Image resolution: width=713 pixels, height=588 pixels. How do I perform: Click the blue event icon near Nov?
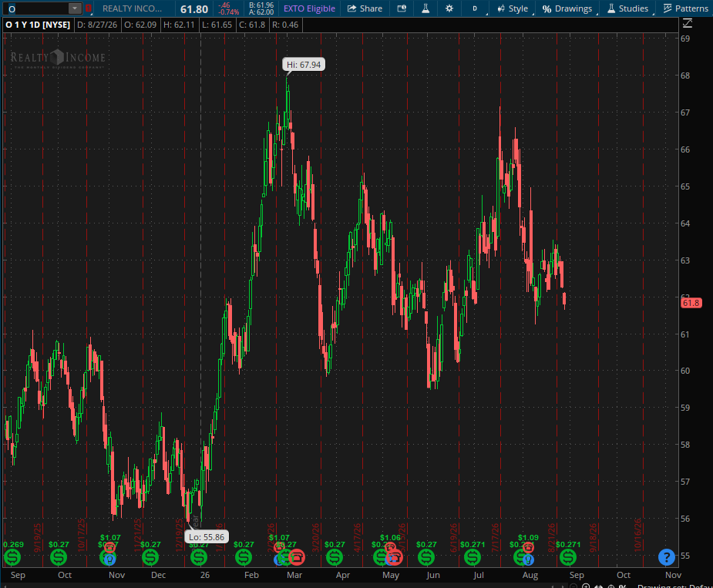(x=109, y=559)
